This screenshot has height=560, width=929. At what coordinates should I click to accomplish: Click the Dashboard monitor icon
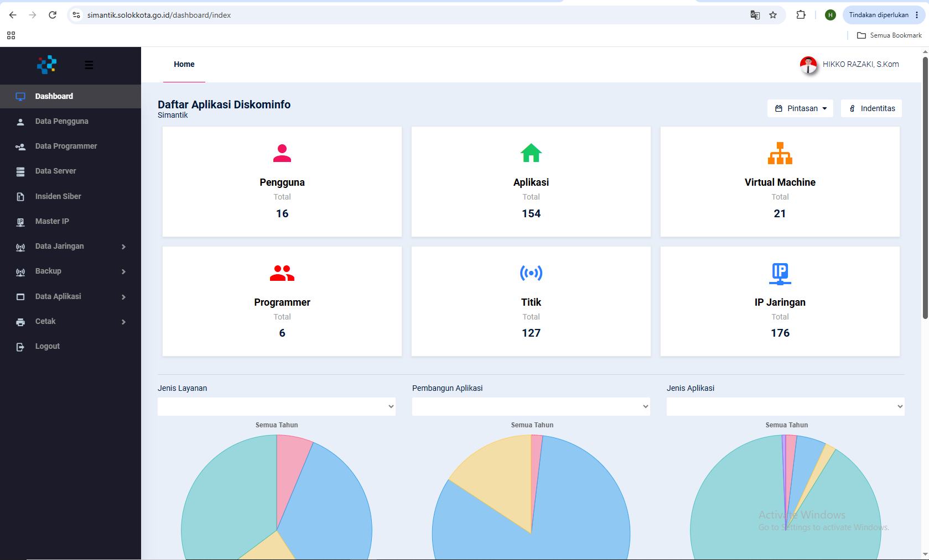[x=20, y=97]
